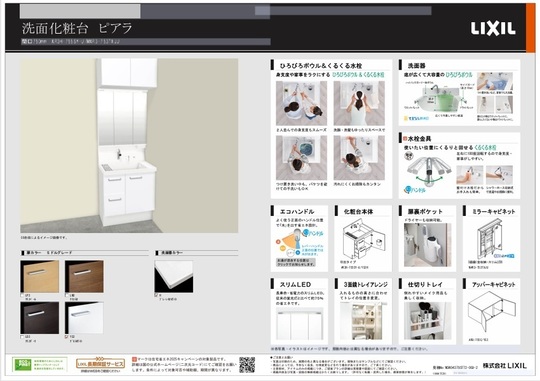The width and height of the screenshot is (540, 381).
Task: Toggle the white washbasin color checkbox
Action: pos(157,296)
